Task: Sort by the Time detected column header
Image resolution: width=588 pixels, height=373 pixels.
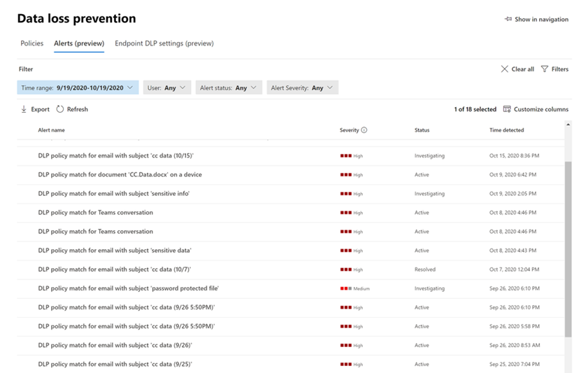Action: pos(506,130)
